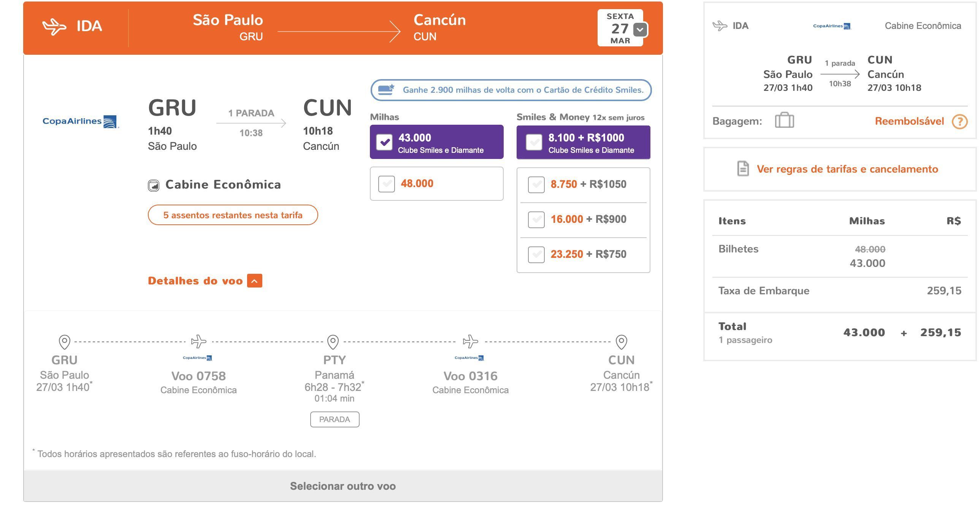Click the 5 assentos restantes nesta tarifa badge
Viewport: 980px width, 505px height.
(233, 215)
